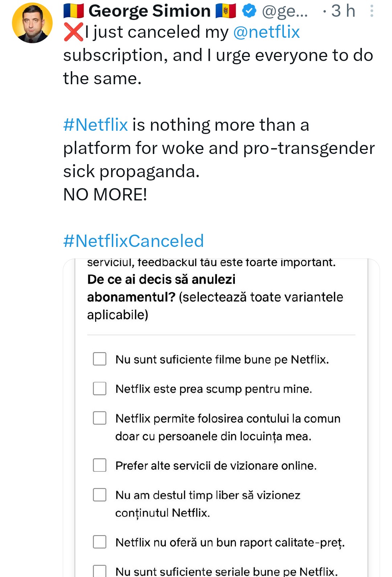Open the #NetflixCanceled hashtag
This screenshot has width=392, height=577.
coord(134,241)
